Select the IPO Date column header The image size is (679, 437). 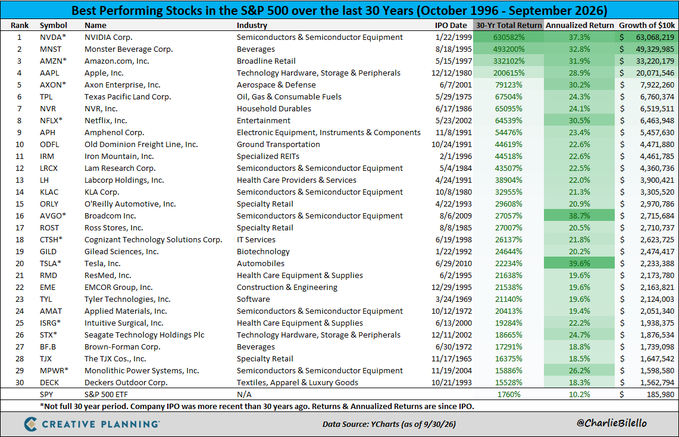click(x=451, y=25)
